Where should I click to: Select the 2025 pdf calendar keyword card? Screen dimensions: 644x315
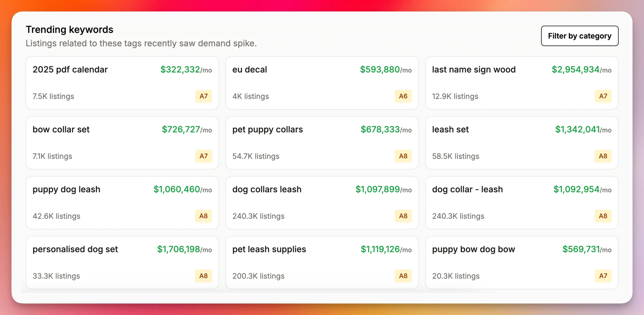[122, 83]
